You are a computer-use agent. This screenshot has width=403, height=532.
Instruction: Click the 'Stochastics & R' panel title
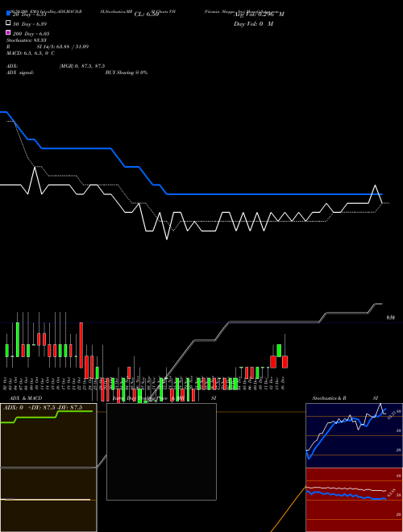[329, 398]
